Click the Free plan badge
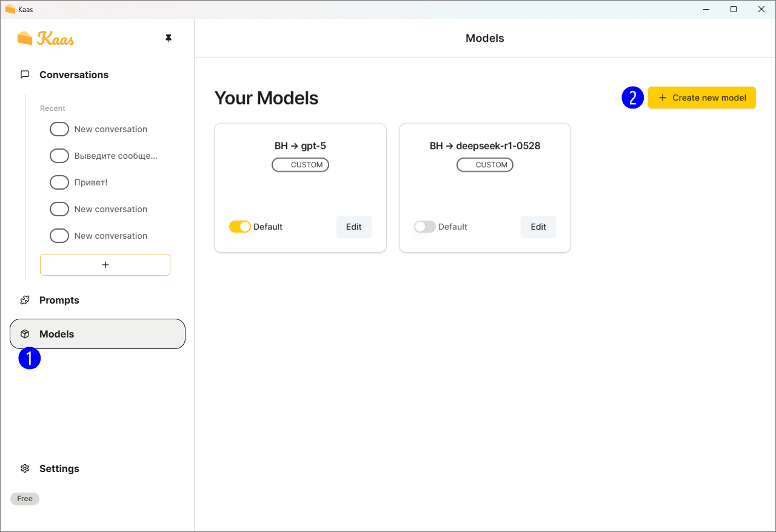Screen dimensions: 776x532 (x=24, y=498)
